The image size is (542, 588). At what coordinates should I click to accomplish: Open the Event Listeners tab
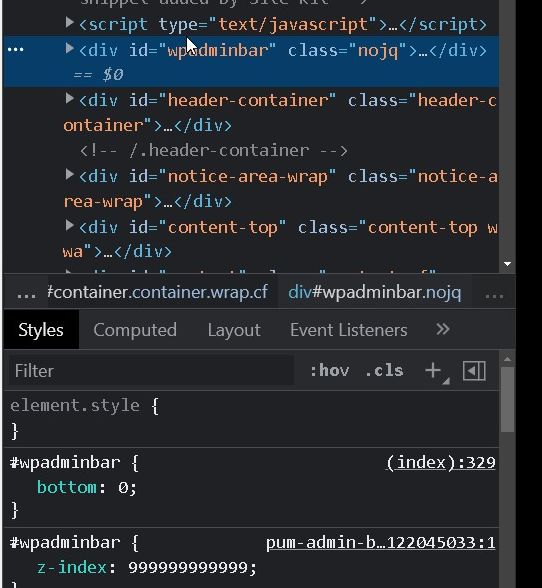coord(348,330)
